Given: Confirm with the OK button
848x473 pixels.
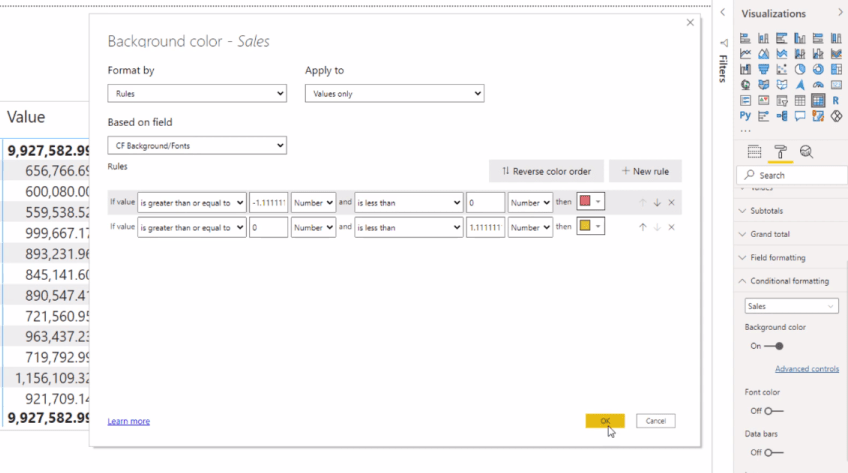Looking at the screenshot, I should pyautogui.click(x=605, y=421).
